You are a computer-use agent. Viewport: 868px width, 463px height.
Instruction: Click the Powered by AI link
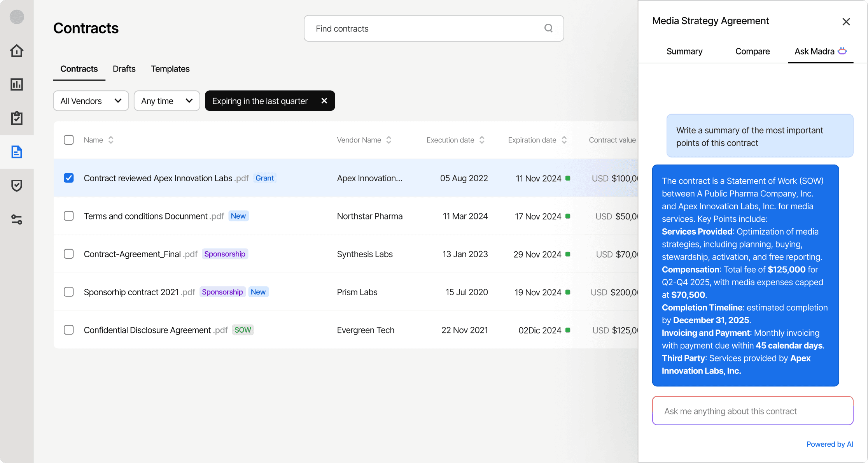(x=829, y=444)
